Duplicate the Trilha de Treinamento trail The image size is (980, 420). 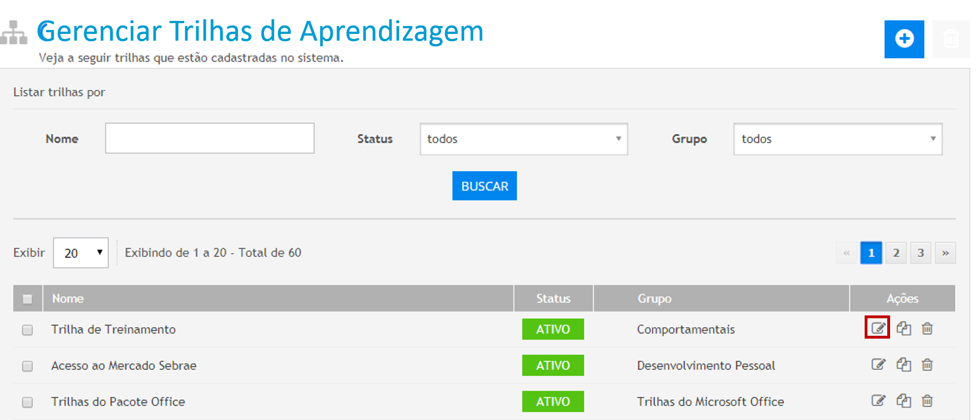[x=903, y=328]
